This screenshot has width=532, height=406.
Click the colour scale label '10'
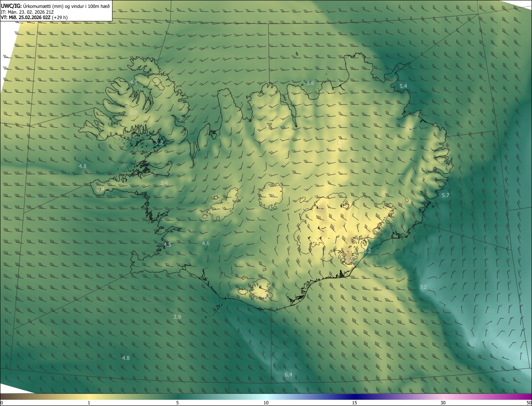pyautogui.click(x=266, y=403)
